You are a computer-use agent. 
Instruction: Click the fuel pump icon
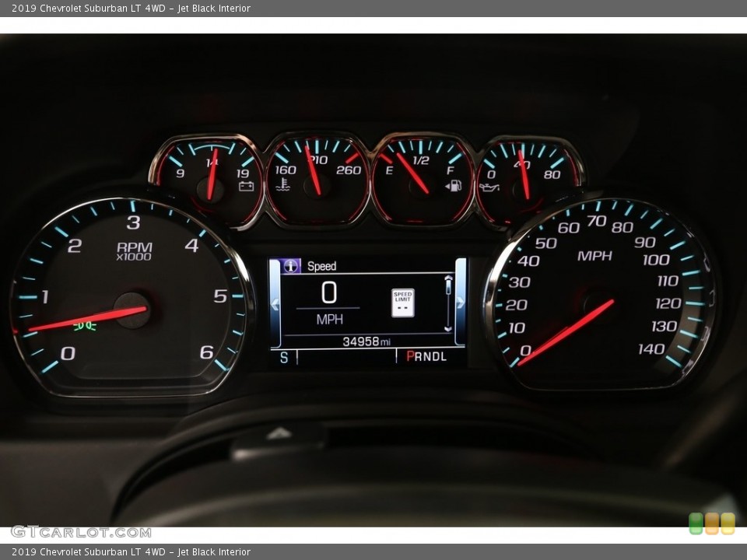click(x=454, y=185)
